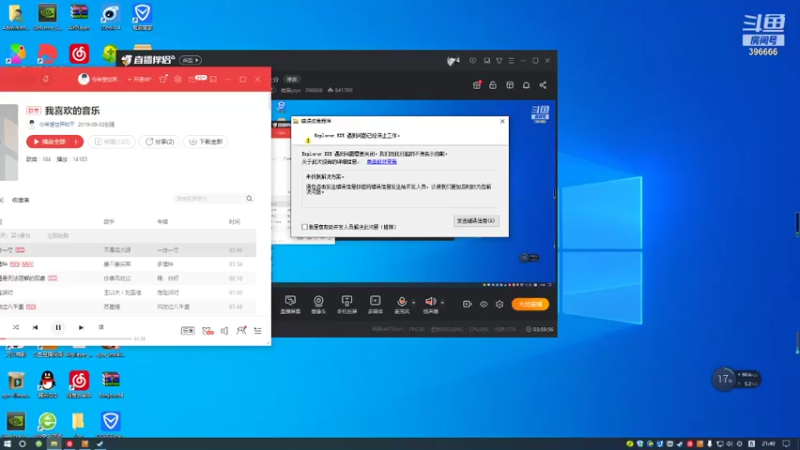Click the lock icon in streaming app

point(493,85)
